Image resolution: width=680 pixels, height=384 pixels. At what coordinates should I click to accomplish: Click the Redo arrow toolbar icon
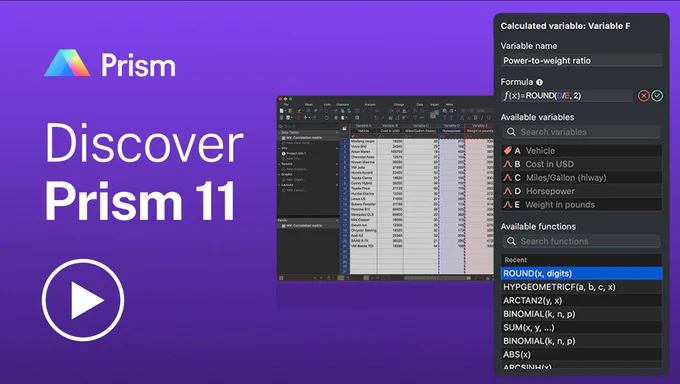(327, 118)
